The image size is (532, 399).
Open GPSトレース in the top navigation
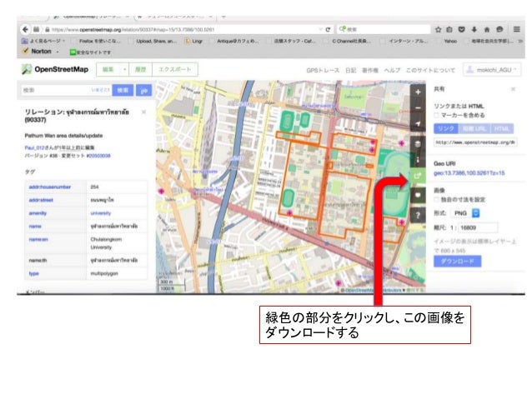pyautogui.click(x=323, y=70)
